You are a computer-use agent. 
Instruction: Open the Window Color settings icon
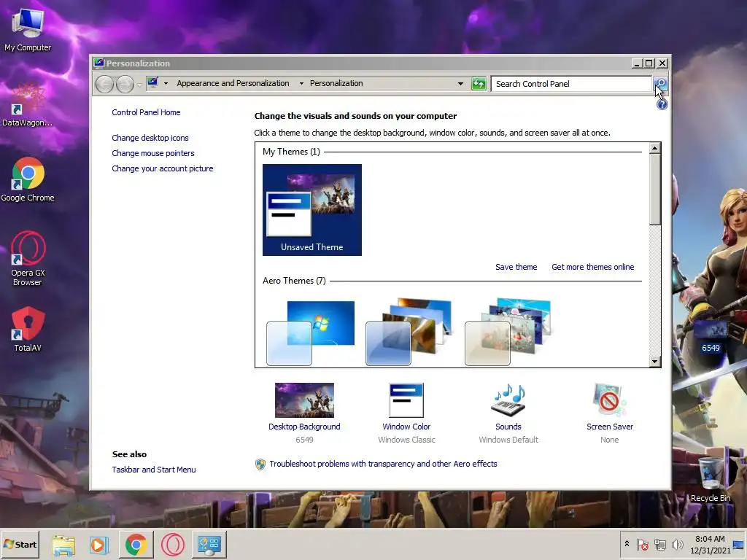(406, 400)
